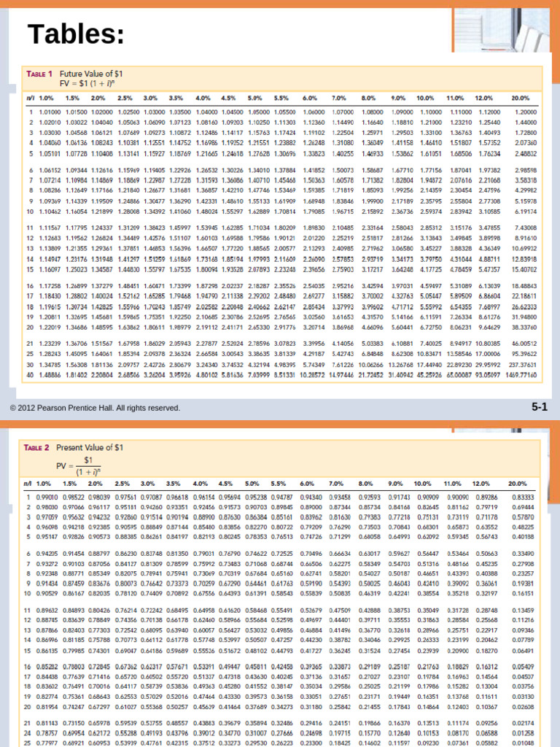Click cell value "0.83333" in Table 2
Screen dimensions: 560x747
click(524, 498)
